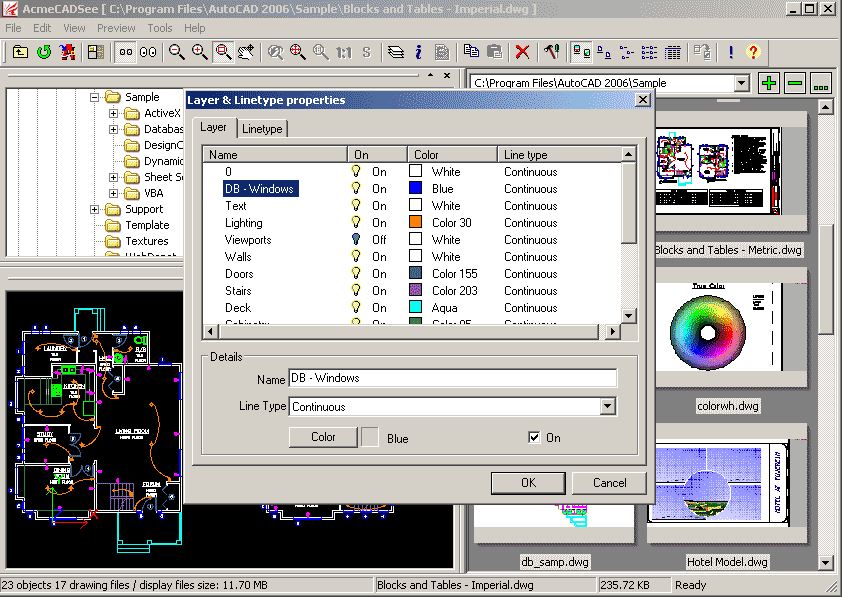
Task: Toggle the light bulb for Text layer
Action: (x=355, y=206)
